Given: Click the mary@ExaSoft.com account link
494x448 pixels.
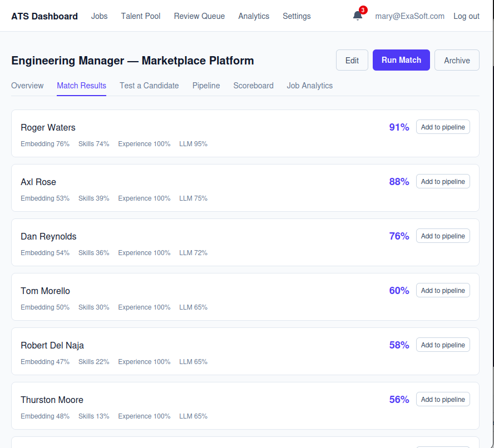Looking at the screenshot, I should (409, 16).
